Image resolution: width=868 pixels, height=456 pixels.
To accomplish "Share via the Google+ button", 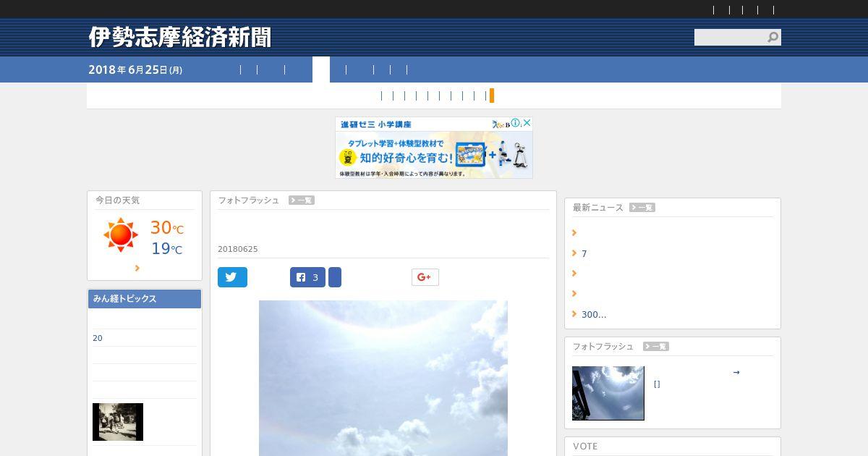I will pyautogui.click(x=425, y=277).
